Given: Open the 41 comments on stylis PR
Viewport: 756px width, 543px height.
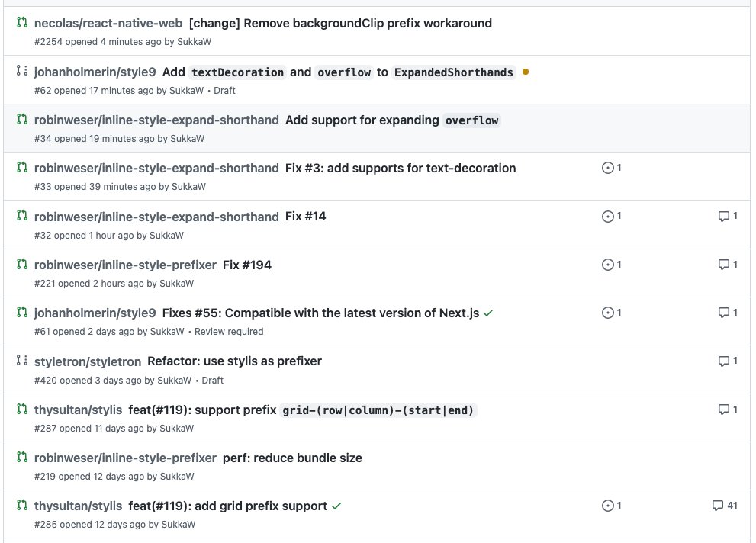Looking at the screenshot, I should tap(724, 506).
